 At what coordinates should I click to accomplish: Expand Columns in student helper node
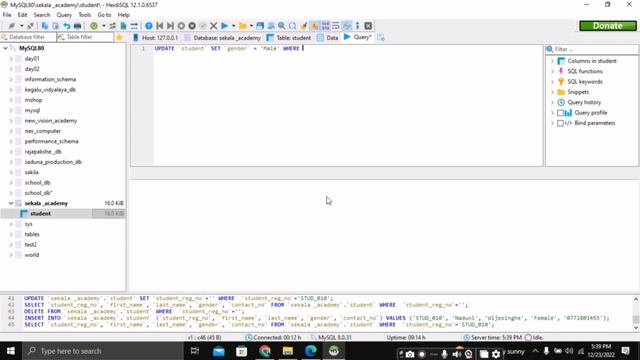click(x=552, y=61)
